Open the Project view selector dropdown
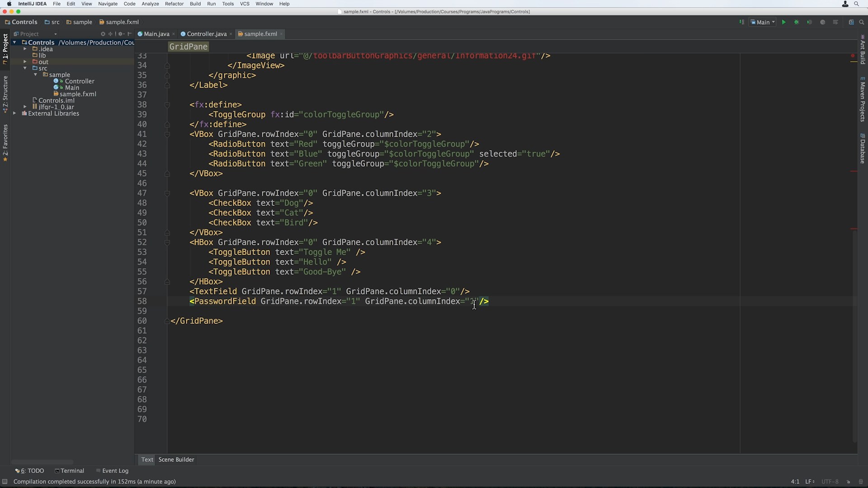The height and width of the screenshot is (488, 868). [x=56, y=33]
